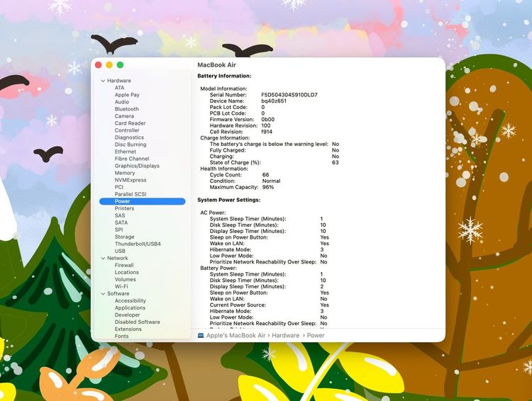Click the laptop icon in the path bar
The width and height of the screenshot is (532, 401).
point(201,335)
